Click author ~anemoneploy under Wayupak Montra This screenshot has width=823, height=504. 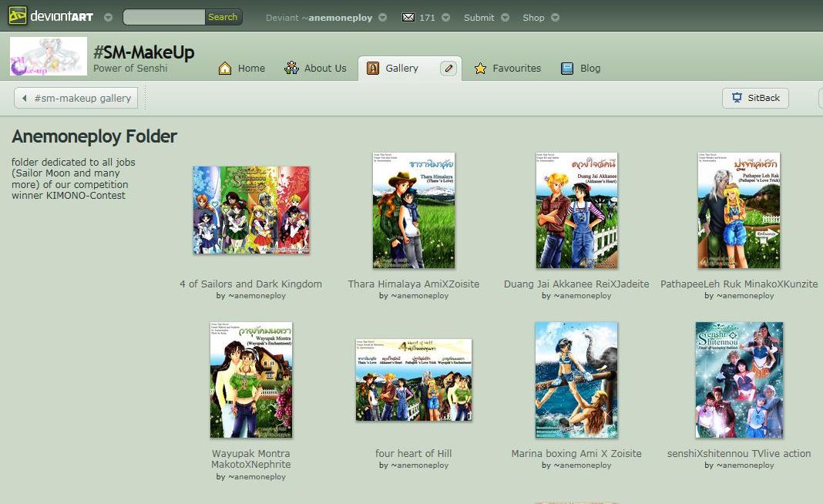pos(257,477)
